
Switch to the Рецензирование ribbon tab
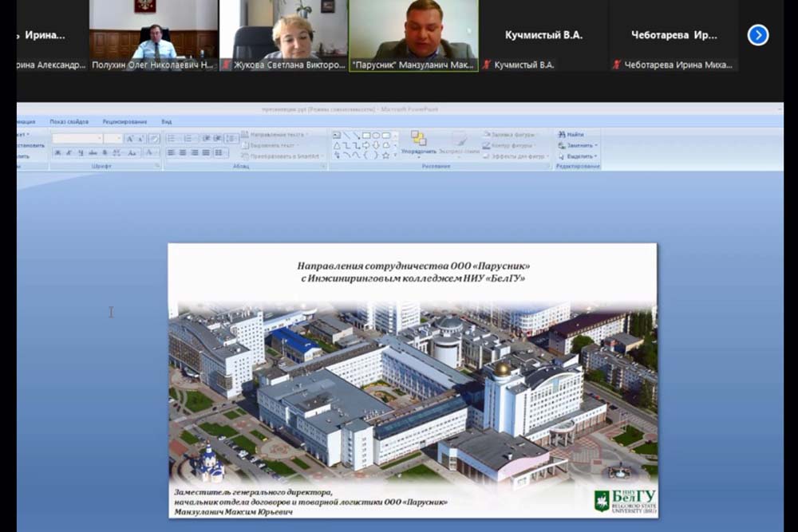[124, 122]
